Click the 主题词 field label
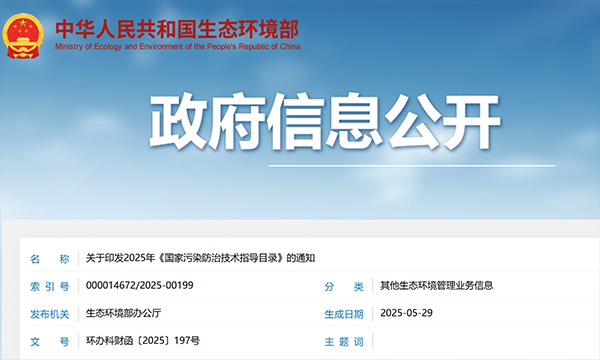This screenshot has height=360, width=600. (x=344, y=342)
